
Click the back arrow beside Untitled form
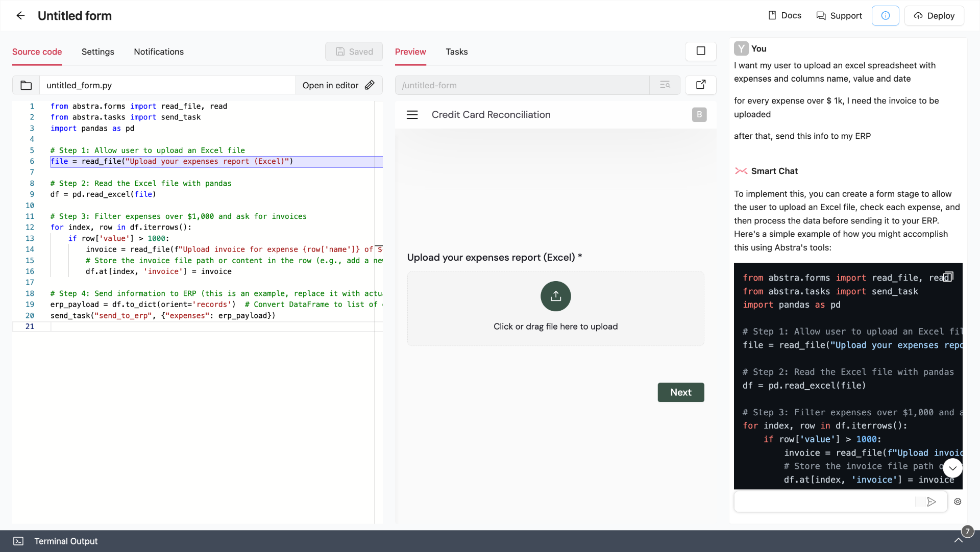[20, 15]
